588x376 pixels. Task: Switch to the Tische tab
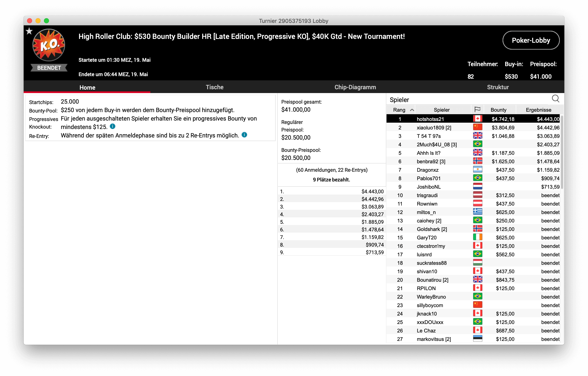coord(214,87)
